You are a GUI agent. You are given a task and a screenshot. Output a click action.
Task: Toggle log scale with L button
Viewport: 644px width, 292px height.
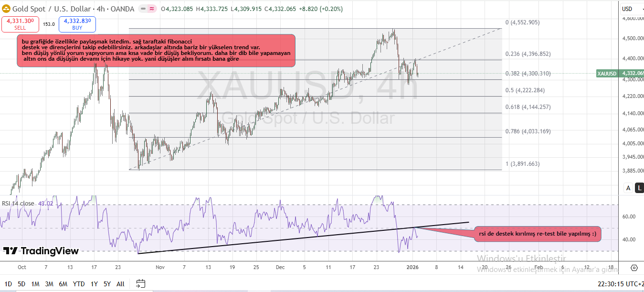point(640,188)
